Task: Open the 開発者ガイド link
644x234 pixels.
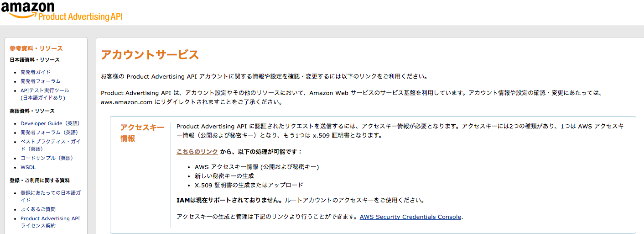Action: pyautogui.click(x=36, y=72)
